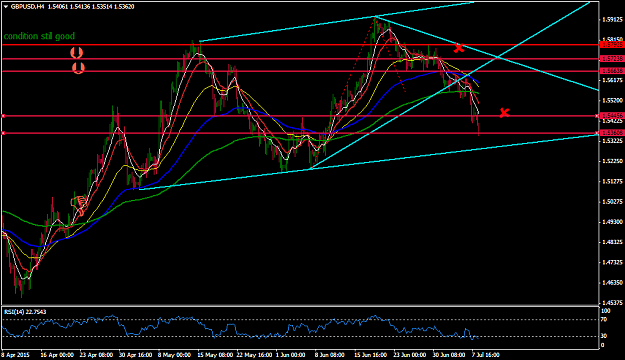Viewport: 625px width, 360px height.
Task: Click the 1.46350 price scale label
Action: [x=613, y=283]
